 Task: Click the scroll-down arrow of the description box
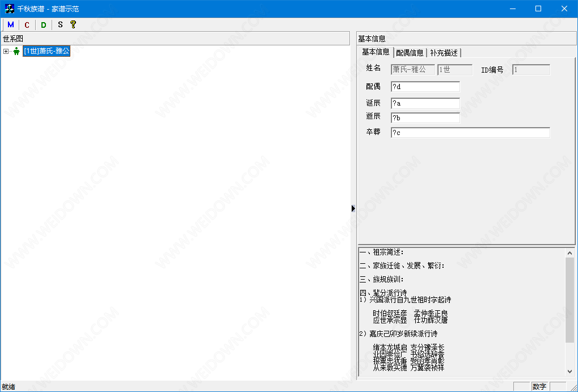[569, 372]
